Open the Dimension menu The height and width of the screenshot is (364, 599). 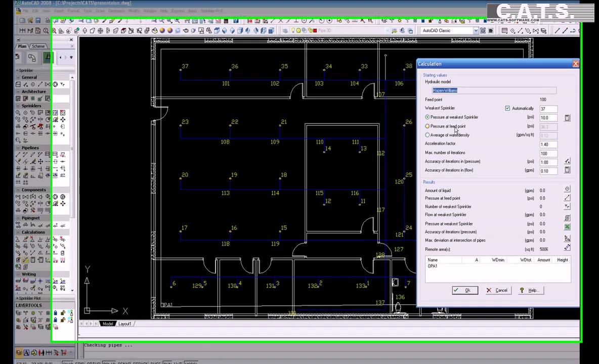(116, 11)
